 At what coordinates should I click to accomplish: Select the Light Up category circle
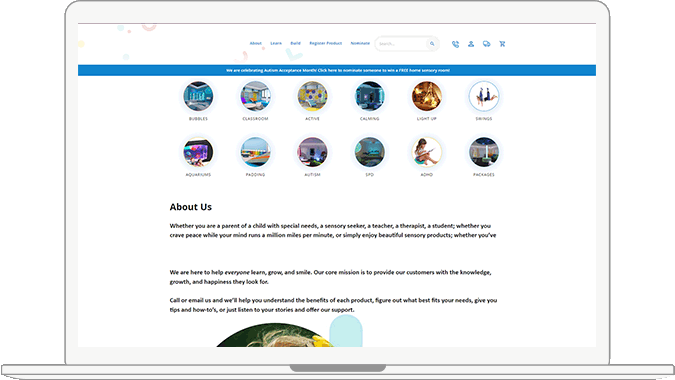(x=427, y=96)
